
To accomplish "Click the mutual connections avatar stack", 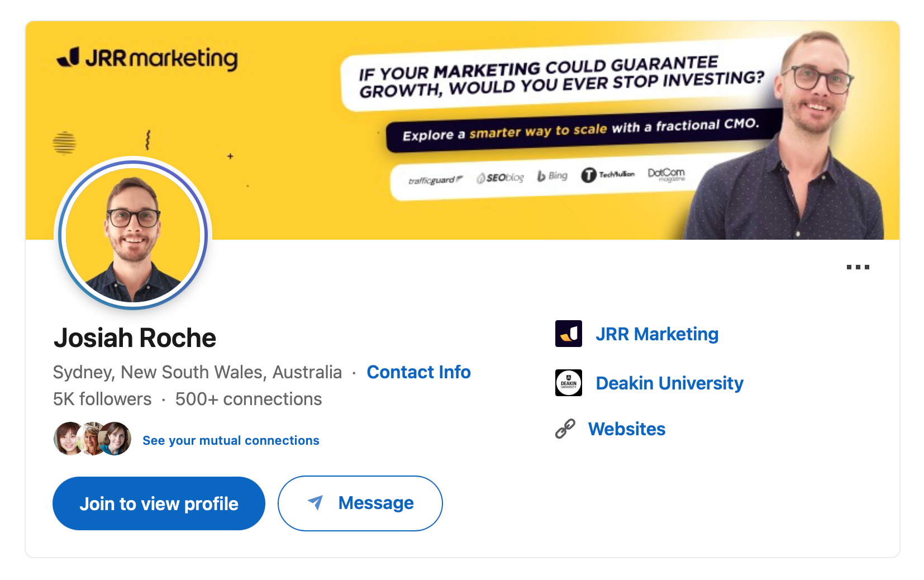I will (x=92, y=439).
